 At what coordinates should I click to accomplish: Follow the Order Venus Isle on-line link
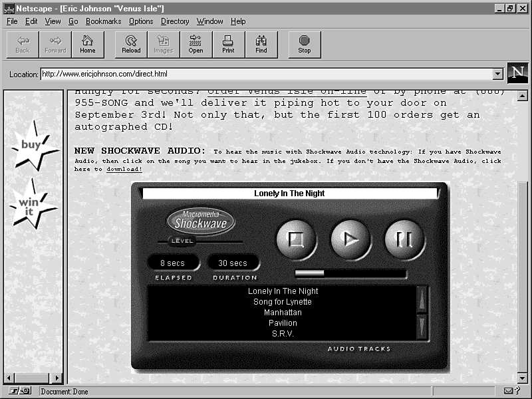[287, 92]
